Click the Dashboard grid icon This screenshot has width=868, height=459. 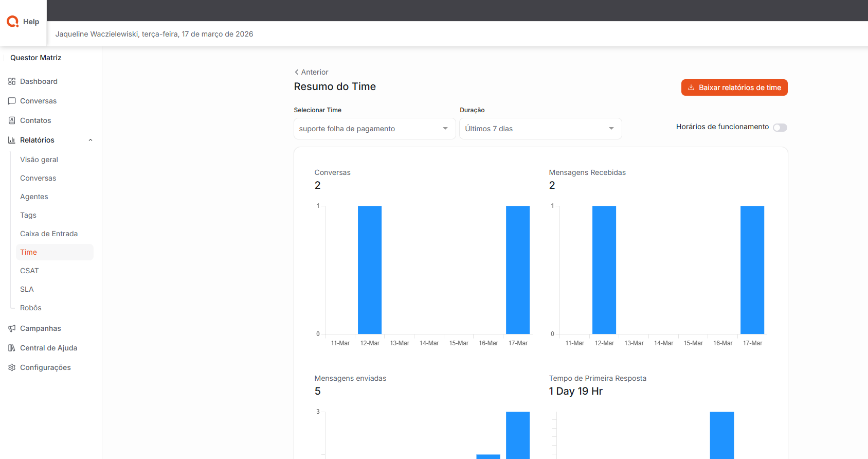click(x=12, y=81)
